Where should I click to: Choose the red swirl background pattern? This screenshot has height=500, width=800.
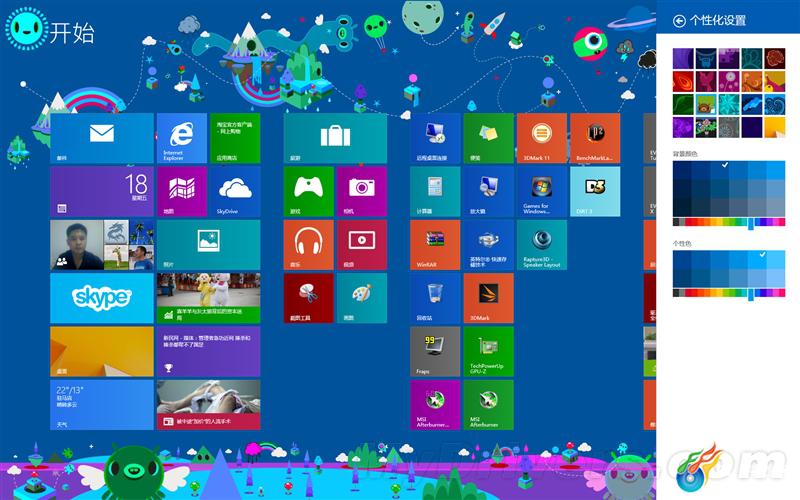[x=683, y=82]
